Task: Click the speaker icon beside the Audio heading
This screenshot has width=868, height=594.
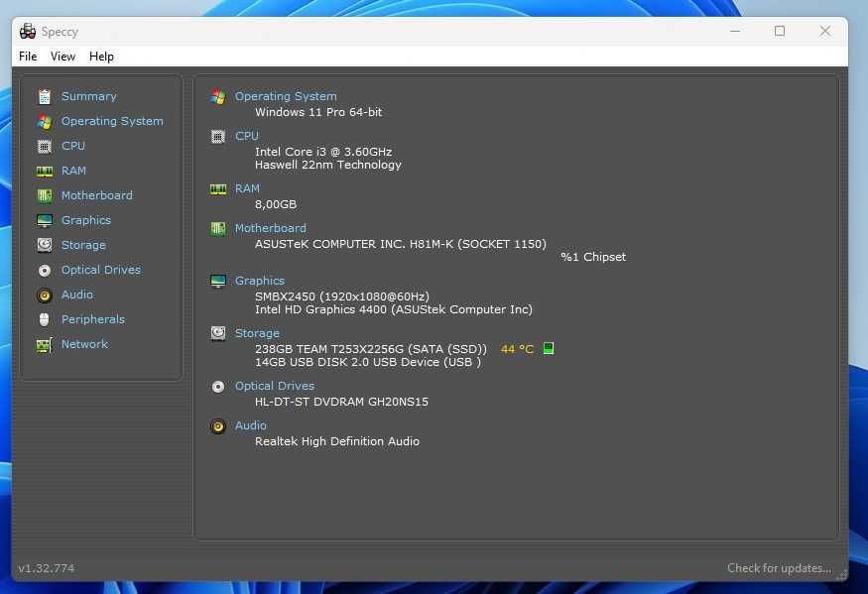Action: point(218,426)
